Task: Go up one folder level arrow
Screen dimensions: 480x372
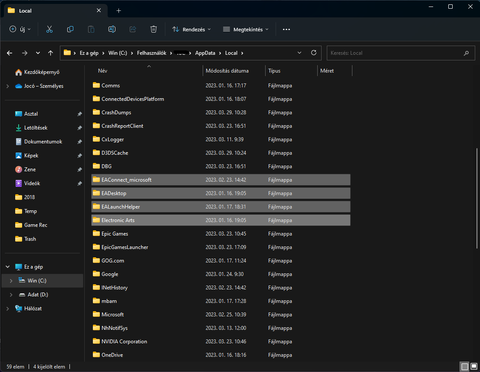Action: point(50,53)
